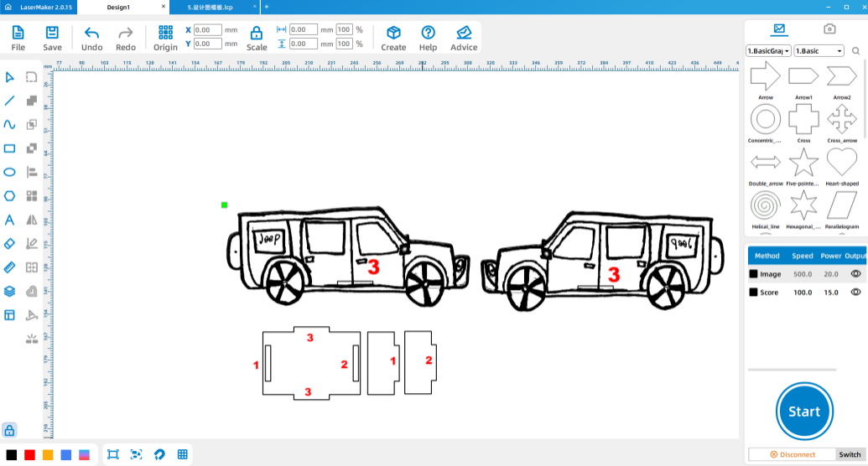Expand the 1.Basic subcategory dropdown
This screenshot has width=868, height=466.
coord(819,51)
